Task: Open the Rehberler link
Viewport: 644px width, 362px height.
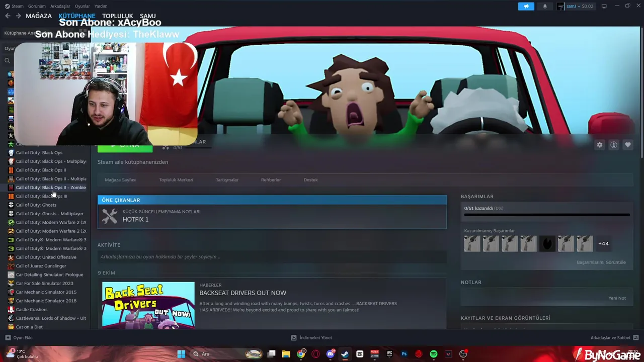Action: click(x=271, y=179)
